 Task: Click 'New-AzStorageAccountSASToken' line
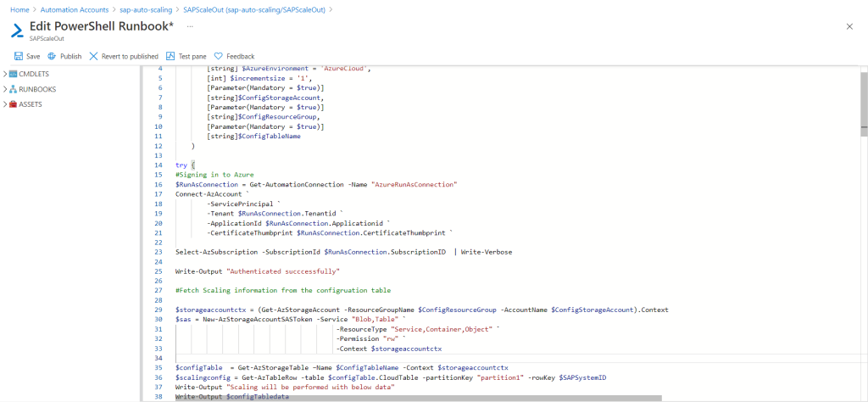291,320
